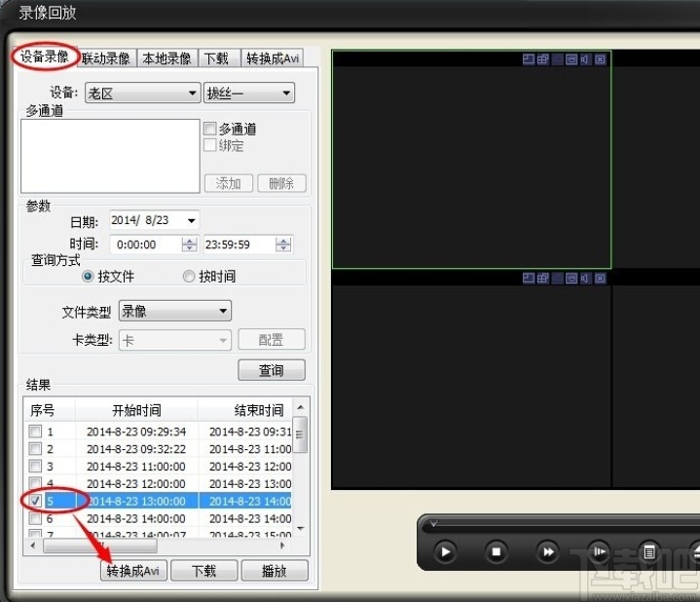Click the 播放 button below results

click(275, 571)
